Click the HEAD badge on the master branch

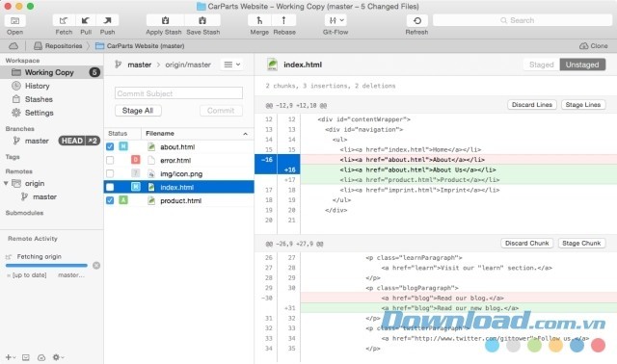pos(72,141)
